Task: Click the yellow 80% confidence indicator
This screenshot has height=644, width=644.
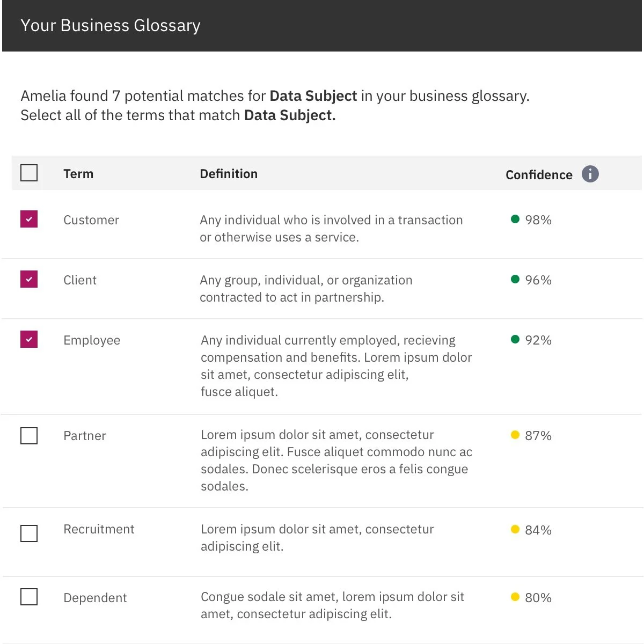Action: tap(515, 597)
